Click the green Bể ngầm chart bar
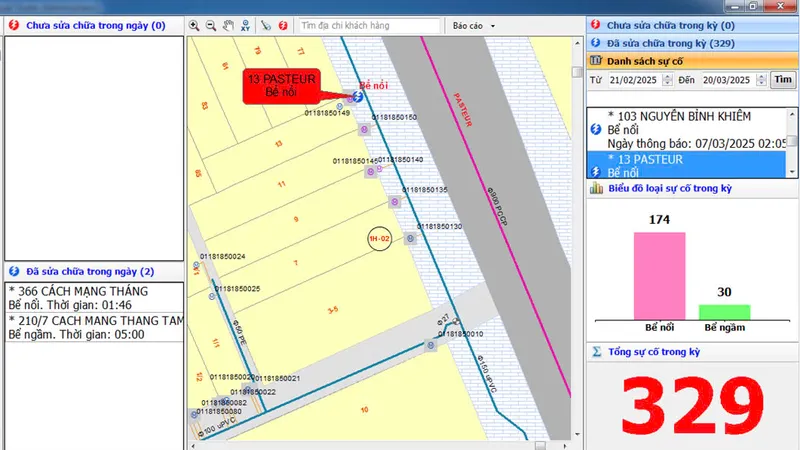This screenshot has width=800, height=450. pyautogui.click(x=724, y=312)
